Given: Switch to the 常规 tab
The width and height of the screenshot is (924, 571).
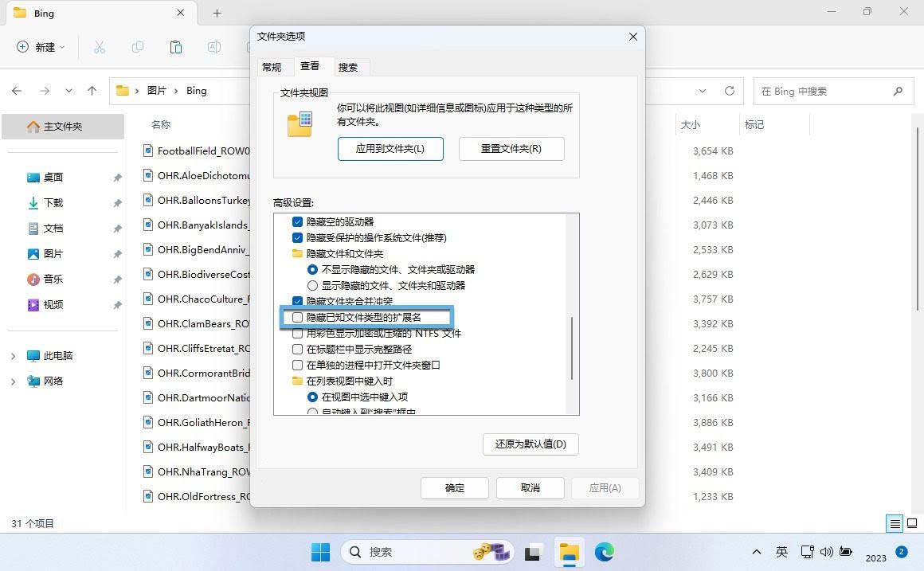Looking at the screenshot, I should click(271, 67).
